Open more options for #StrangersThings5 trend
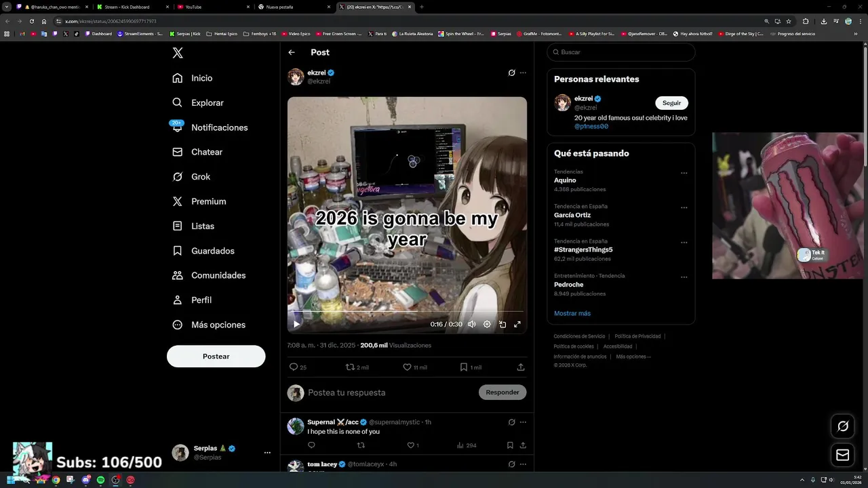Viewport: 868px width, 488px height. click(684, 243)
